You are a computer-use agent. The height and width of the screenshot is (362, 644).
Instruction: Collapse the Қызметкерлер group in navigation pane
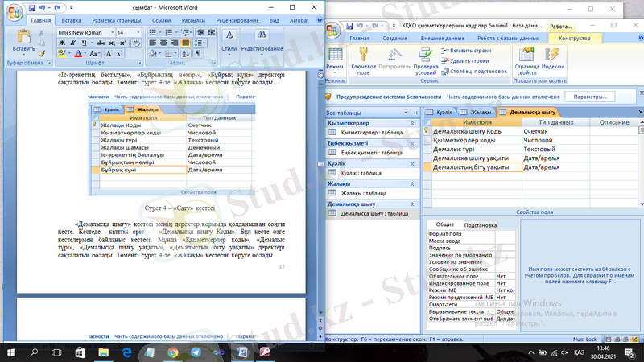[412, 124]
